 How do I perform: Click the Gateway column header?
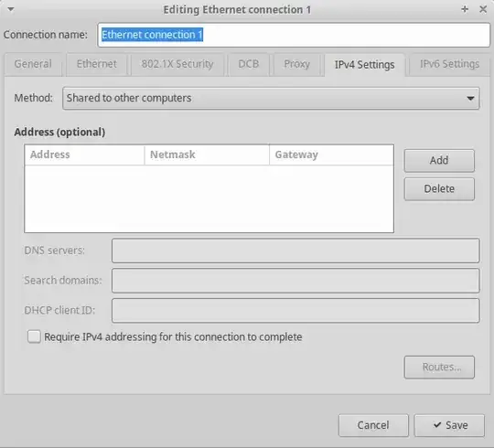tap(331, 155)
